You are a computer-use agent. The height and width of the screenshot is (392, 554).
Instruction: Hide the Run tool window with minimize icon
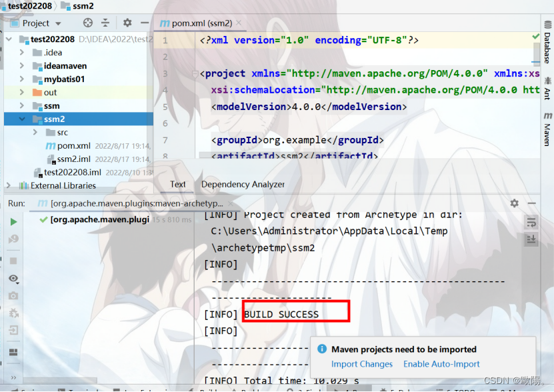click(531, 203)
